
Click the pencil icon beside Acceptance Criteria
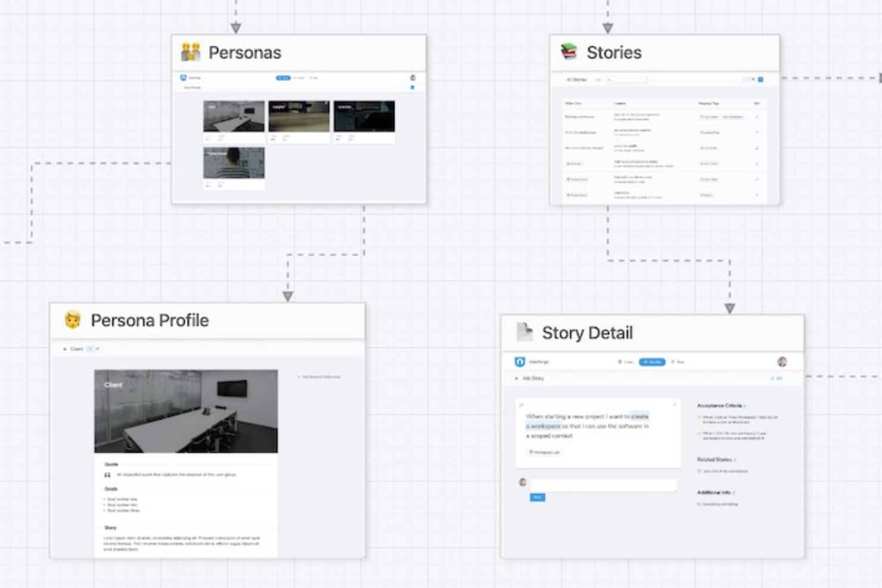click(x=745, y=406)
